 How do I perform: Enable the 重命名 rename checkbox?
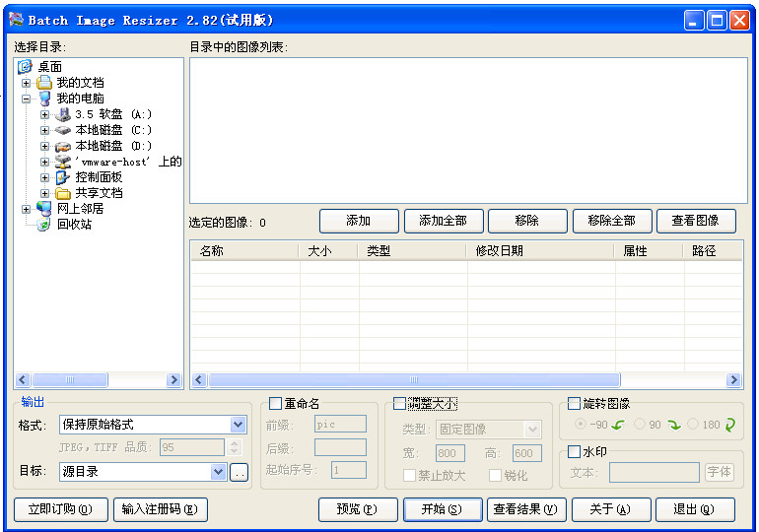tap(275, 403)
